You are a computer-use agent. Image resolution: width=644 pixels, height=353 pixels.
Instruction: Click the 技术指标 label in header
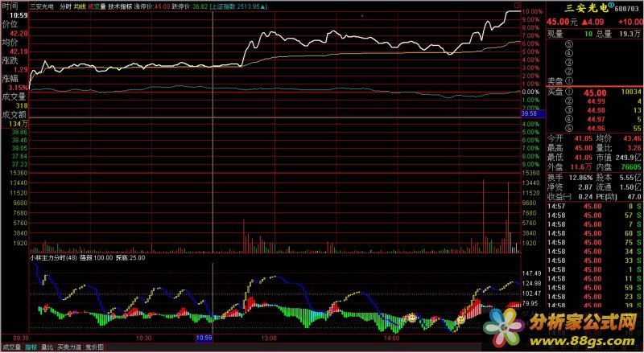point(120,6)
